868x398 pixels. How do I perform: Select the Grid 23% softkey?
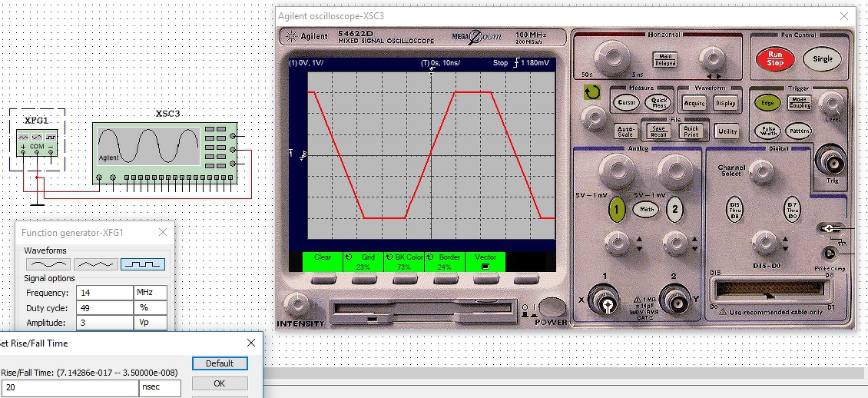363,262
